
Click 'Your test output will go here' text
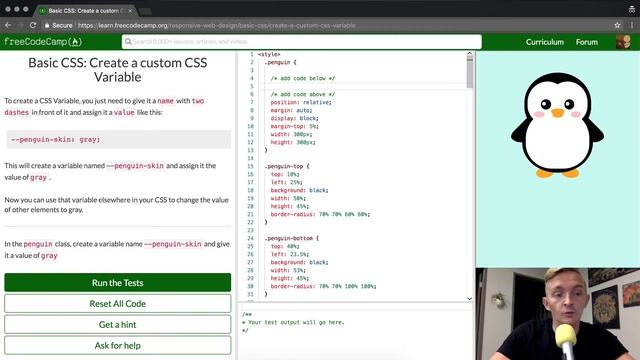(296, 322)
